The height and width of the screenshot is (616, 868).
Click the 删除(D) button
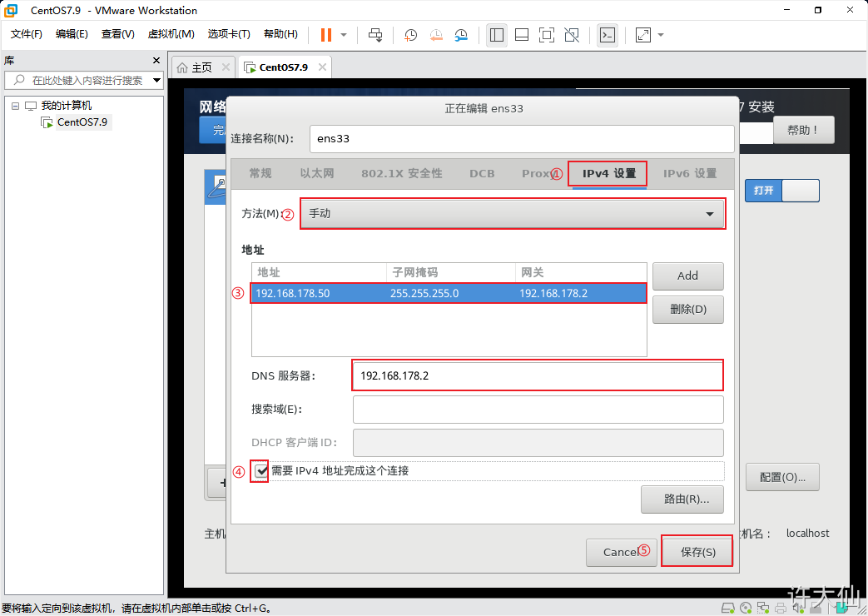(x=687, y=309)
